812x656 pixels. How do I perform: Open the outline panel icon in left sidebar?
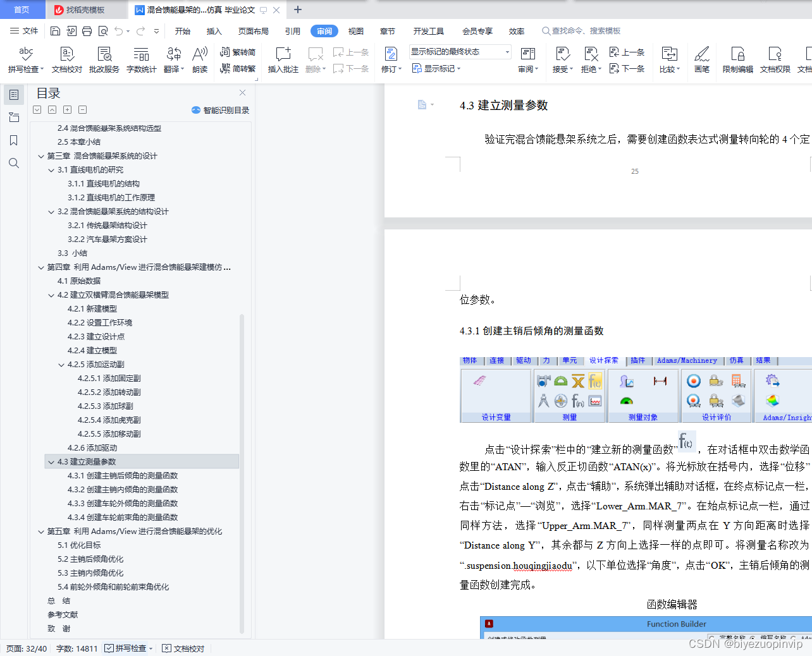pyautogui.click(x=14, y=95)
